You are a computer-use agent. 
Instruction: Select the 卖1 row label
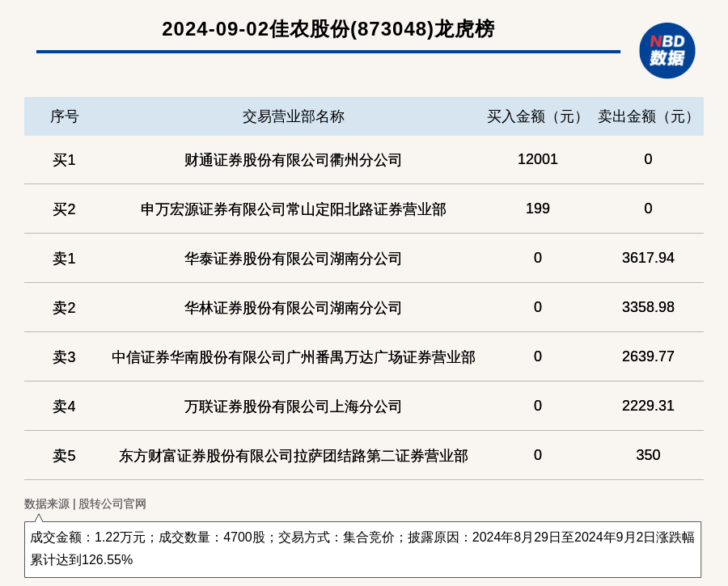coord(64,259)
